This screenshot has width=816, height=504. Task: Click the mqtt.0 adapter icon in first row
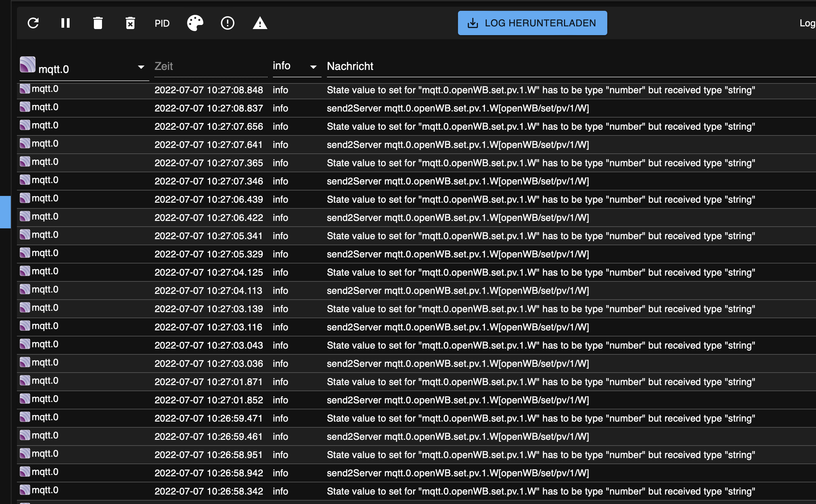pos(25,89)
